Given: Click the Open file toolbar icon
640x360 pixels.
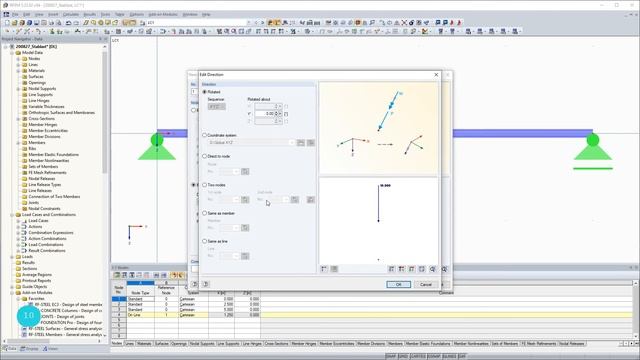Looking at the screenshot, I should (15, 23).
